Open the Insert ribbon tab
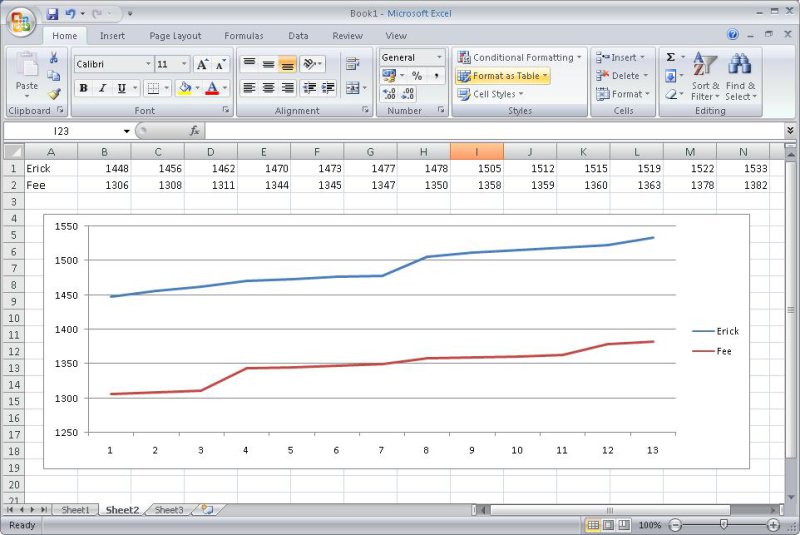 pyautogui.click(x=112, y=36)
